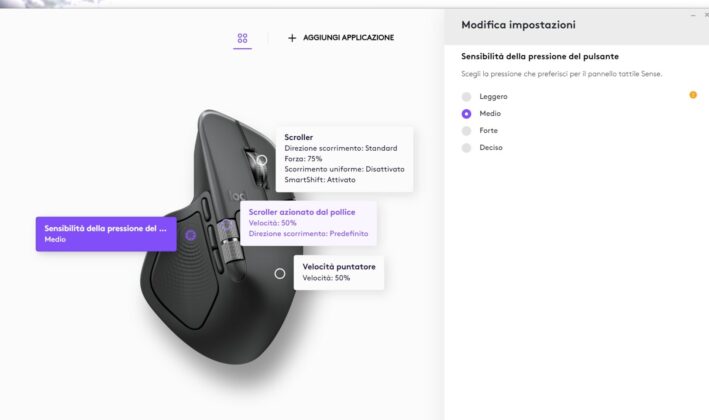Viewport: 709px width, 420px height.
Task: Select the scroll wheel hotspot circle
Action: click(x=262, y=160)
